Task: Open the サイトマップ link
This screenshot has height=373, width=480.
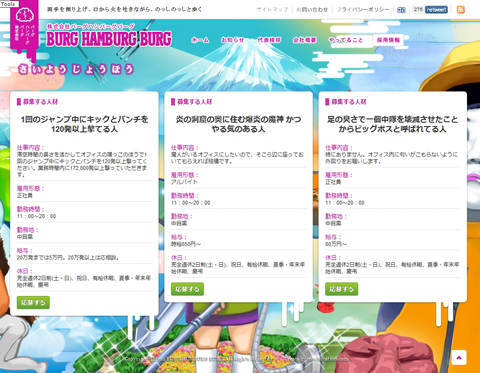Action: point(272,10)
